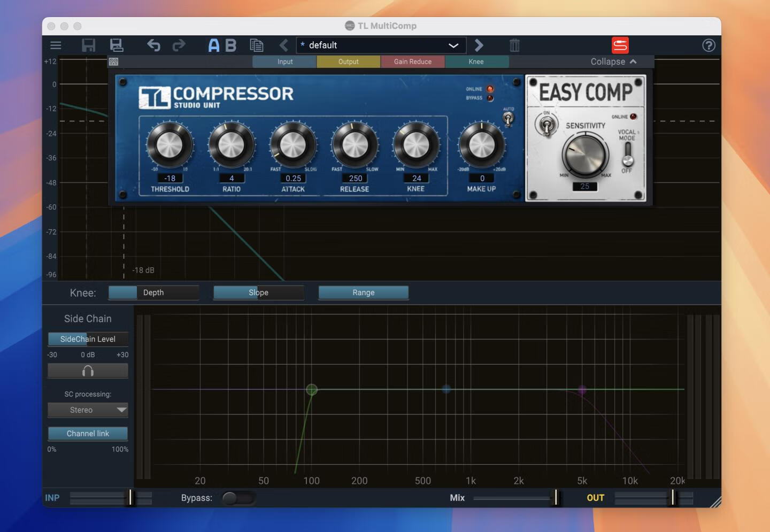Click the Knee value field 24
Screen dimensions: 770x532
coord(417,179)
